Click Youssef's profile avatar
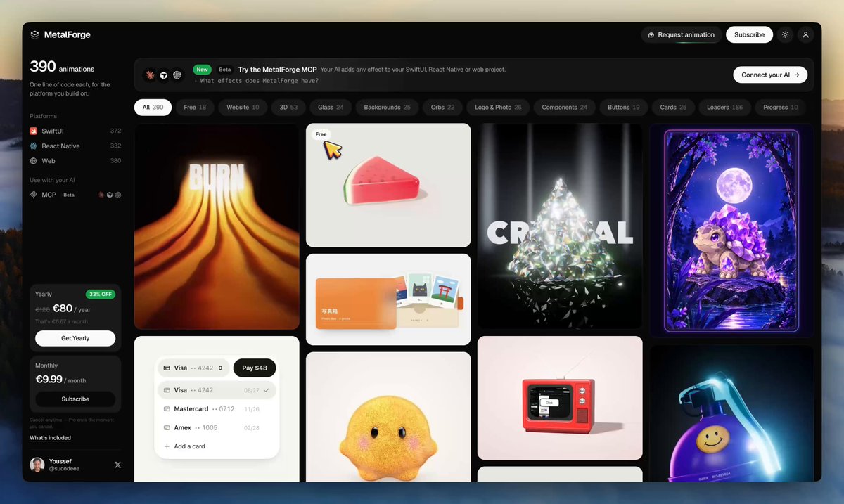The image size is (844, 504). 37,465
